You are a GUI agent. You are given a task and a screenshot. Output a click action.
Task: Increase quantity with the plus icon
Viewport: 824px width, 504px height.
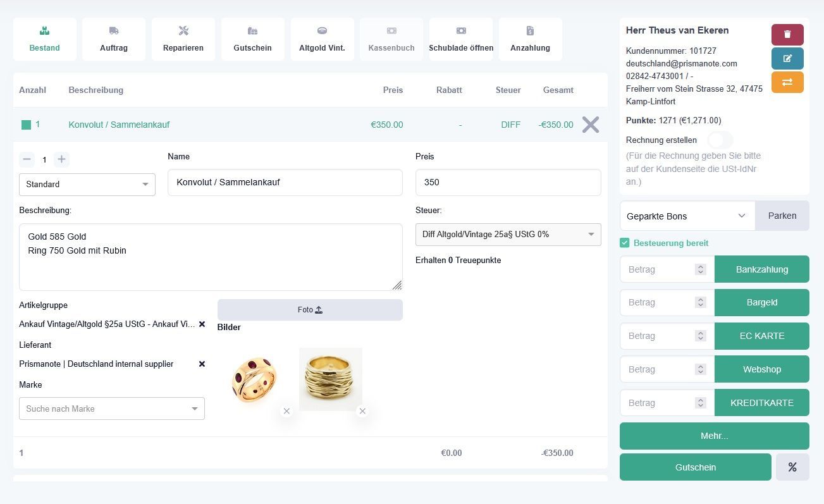tap(61, 159)
